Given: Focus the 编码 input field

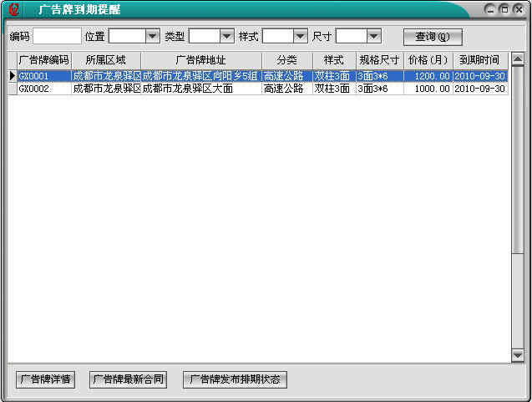Looking at the screenshot, I should tap(57, 36).
